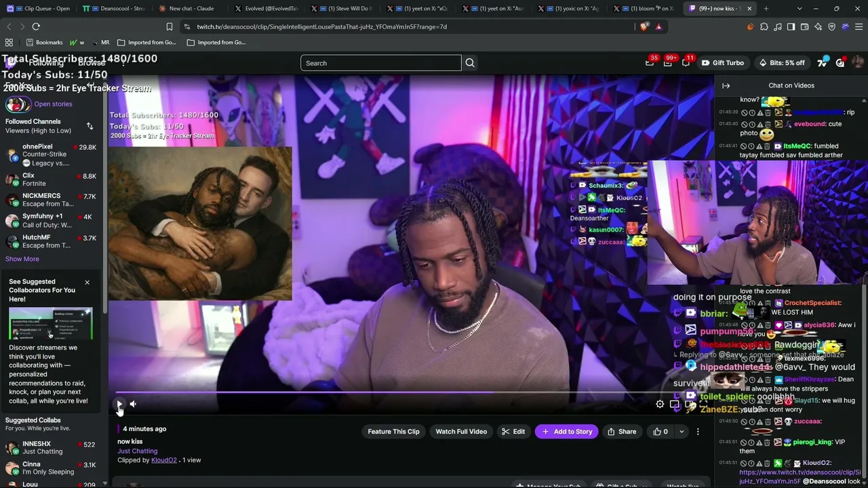Screen dimensions: 868x488
Task: Open the Prime loot crown icon
Action: [650, 62]
